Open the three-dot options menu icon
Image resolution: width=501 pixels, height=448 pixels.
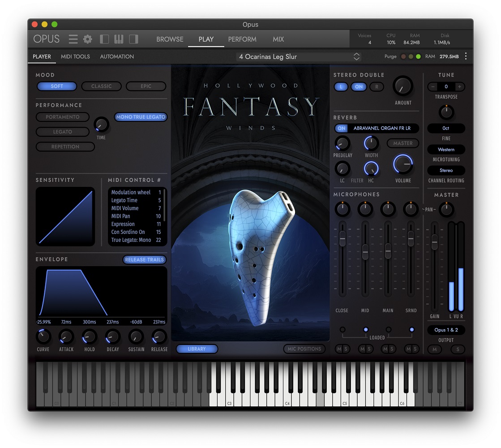466,56
